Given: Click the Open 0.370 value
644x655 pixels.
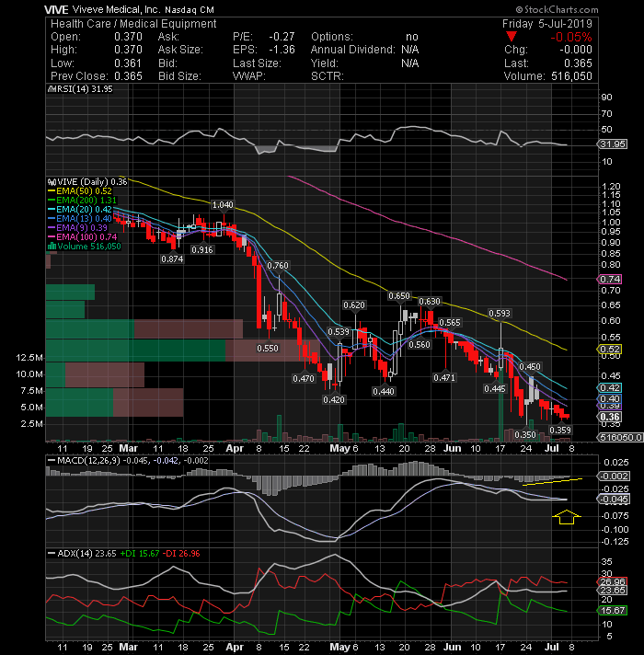Looking at the screenshot, I should (x=128, y=37).
